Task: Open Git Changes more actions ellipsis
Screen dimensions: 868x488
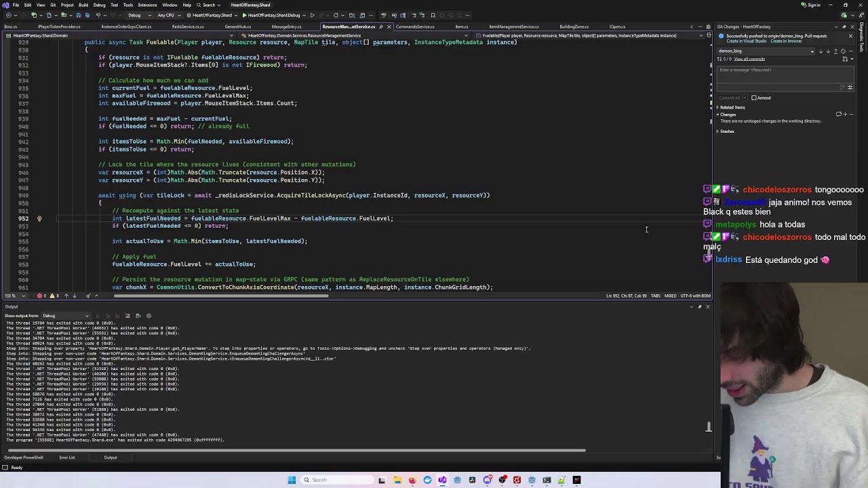Action: tap(850, 52)
